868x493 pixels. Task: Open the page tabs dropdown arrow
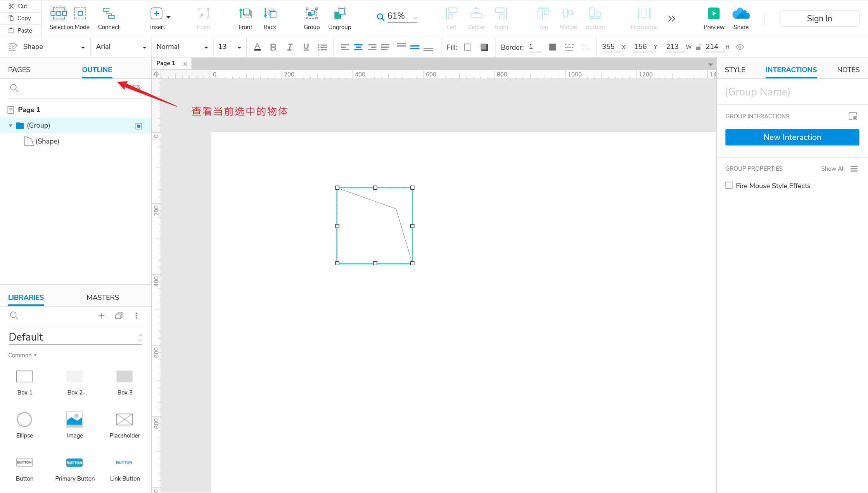click(711, 64)
